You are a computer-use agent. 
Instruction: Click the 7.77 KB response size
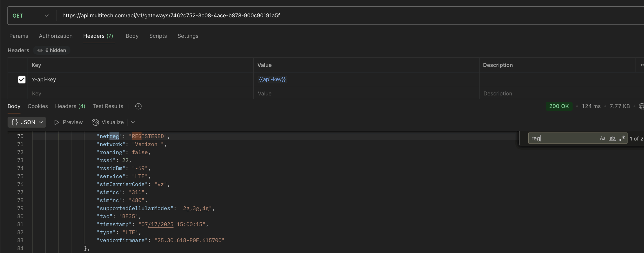[620, 106]
